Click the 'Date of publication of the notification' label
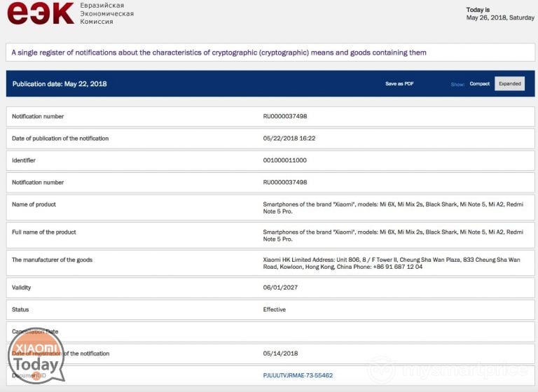Image resolution: width=538 pixels, height=392 pixels. click(60, 139)
